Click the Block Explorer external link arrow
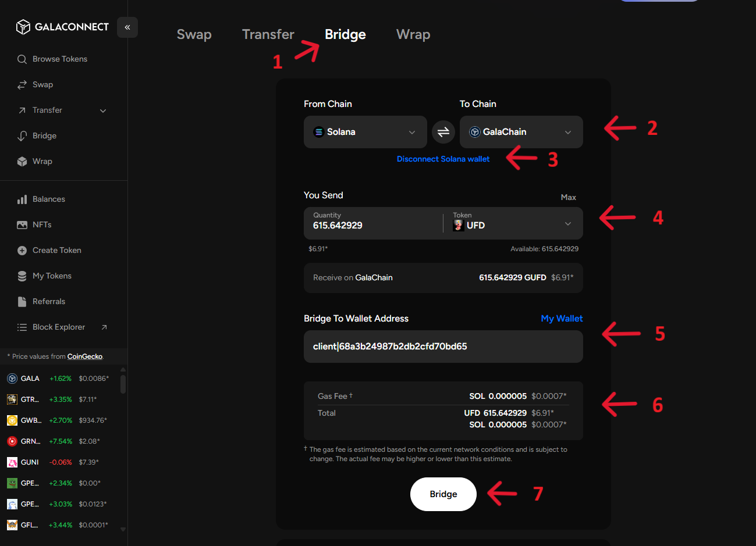The image size is (756, 546). [104, 327]
